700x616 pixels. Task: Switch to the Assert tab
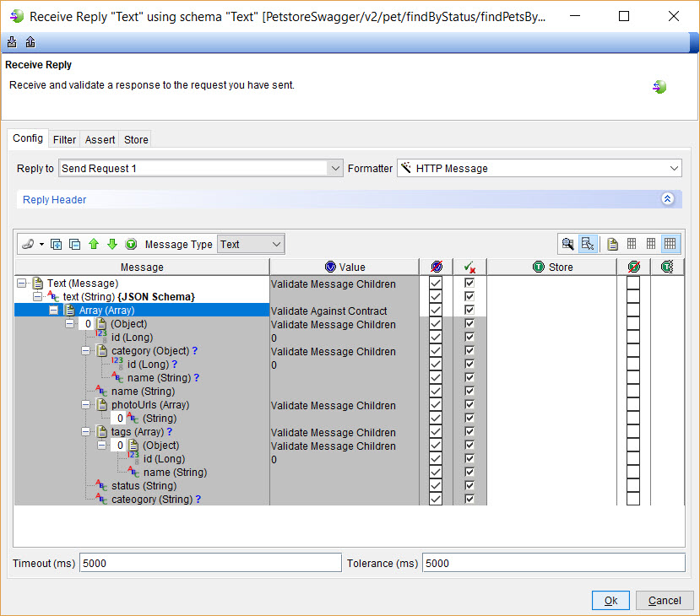click(99, 139)
